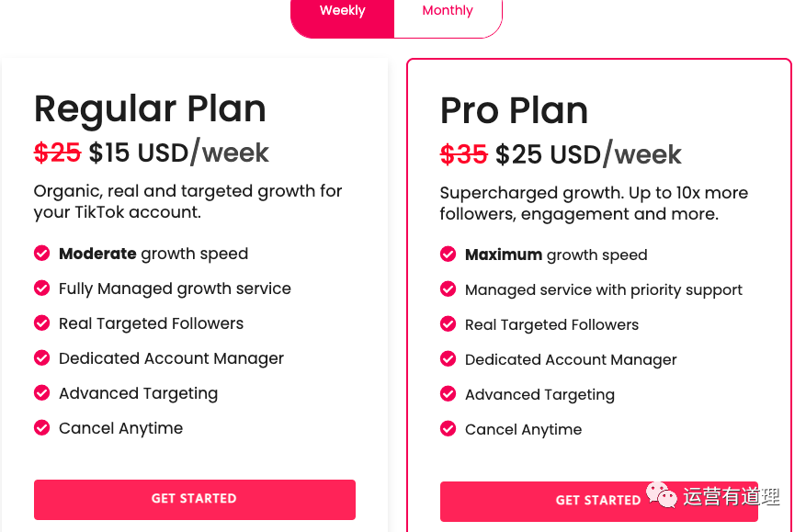This screenshot has height=532, width=806.
Task: Click the checkmark beside Real Targeted Followers in Pro Plan
Action: point(448,324)
